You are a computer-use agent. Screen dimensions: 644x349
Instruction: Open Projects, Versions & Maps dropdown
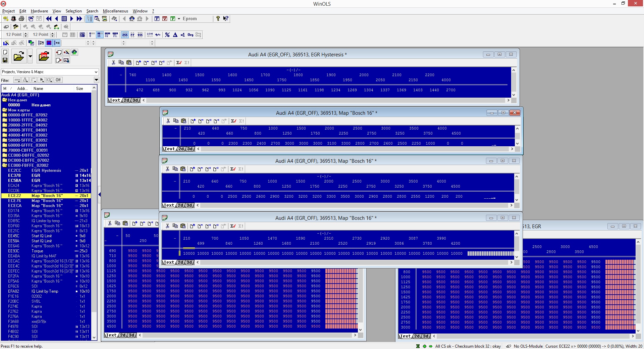click(x=96, y=72)
